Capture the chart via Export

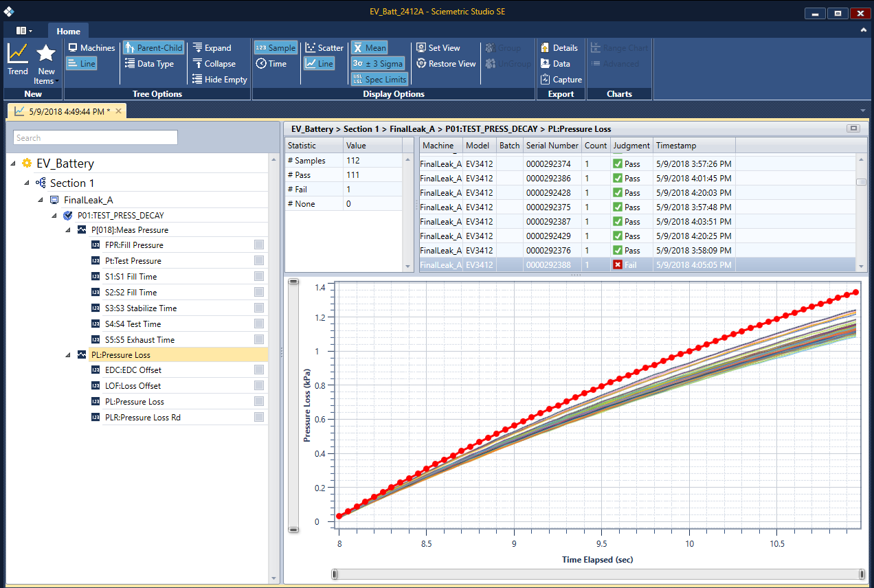[561, 80]
